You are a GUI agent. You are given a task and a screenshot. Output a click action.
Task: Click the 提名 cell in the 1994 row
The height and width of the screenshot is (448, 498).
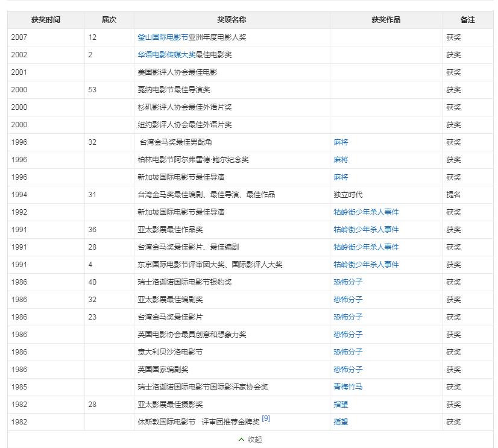click(x=453, y=194)
